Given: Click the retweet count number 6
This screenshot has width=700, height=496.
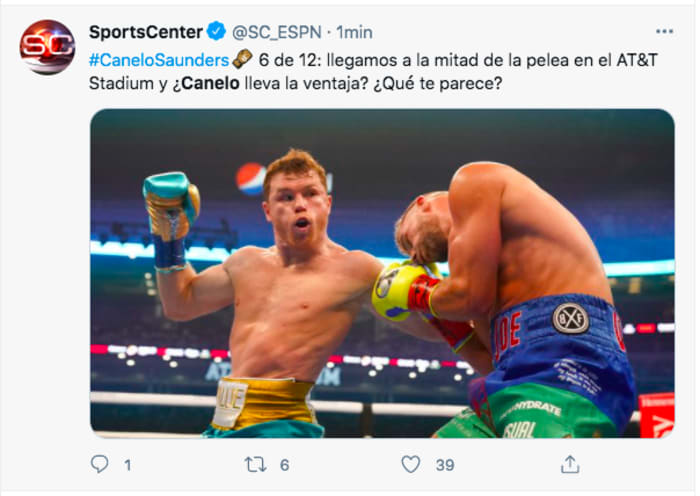Looking at the screenshot, I should click(x=285, y=464).
